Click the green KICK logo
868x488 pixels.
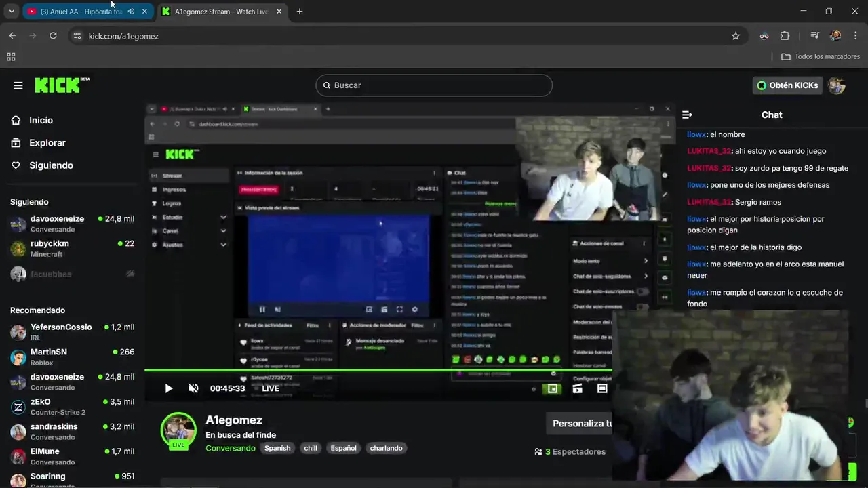(x=62, y=85)
